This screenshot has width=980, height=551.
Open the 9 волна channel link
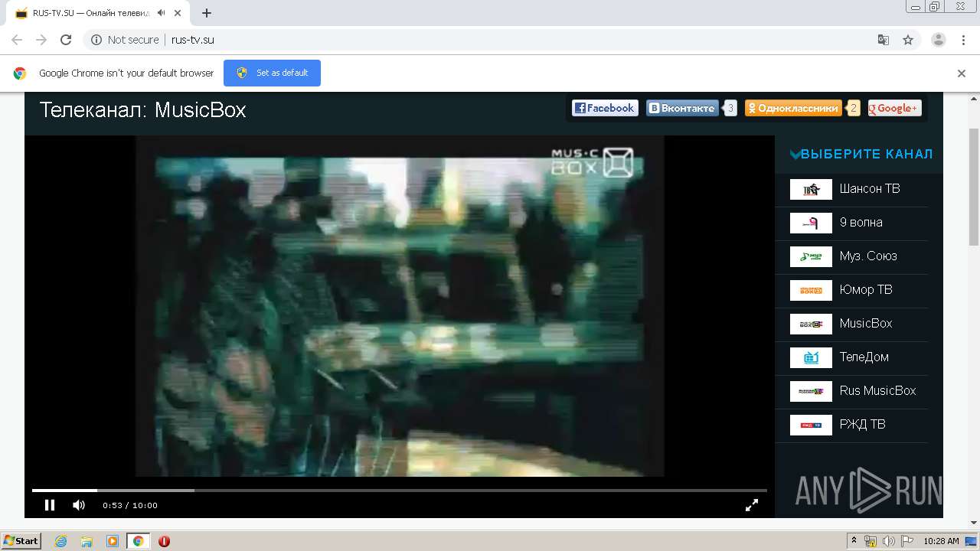(861, 223)
